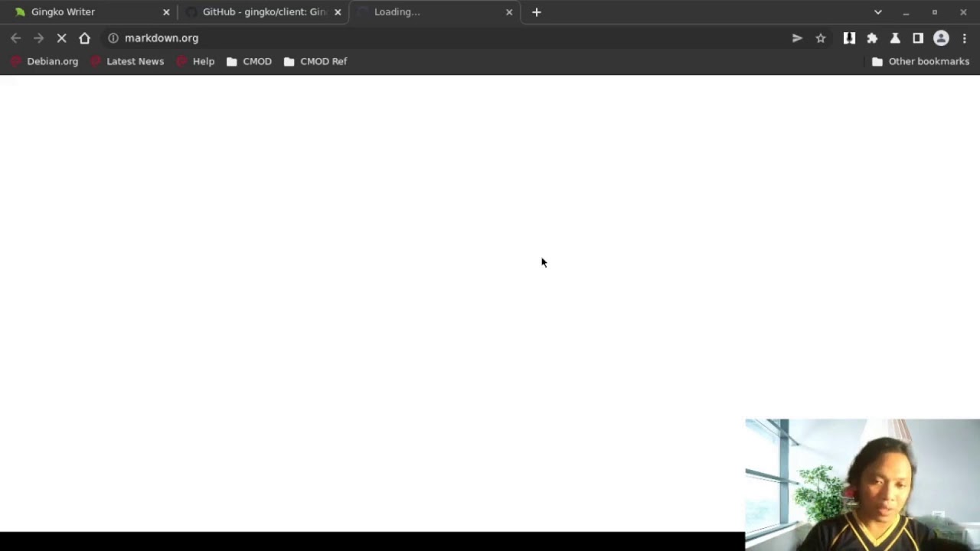Screen dimensions: 980x551
Task: Toggle the browser side panel
Action: pos(918,38)
